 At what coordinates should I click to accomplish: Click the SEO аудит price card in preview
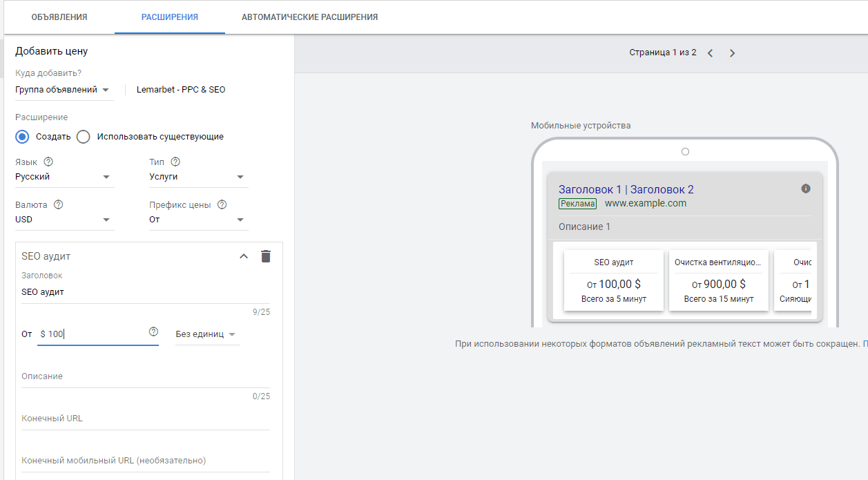click(x=613, y=280)
